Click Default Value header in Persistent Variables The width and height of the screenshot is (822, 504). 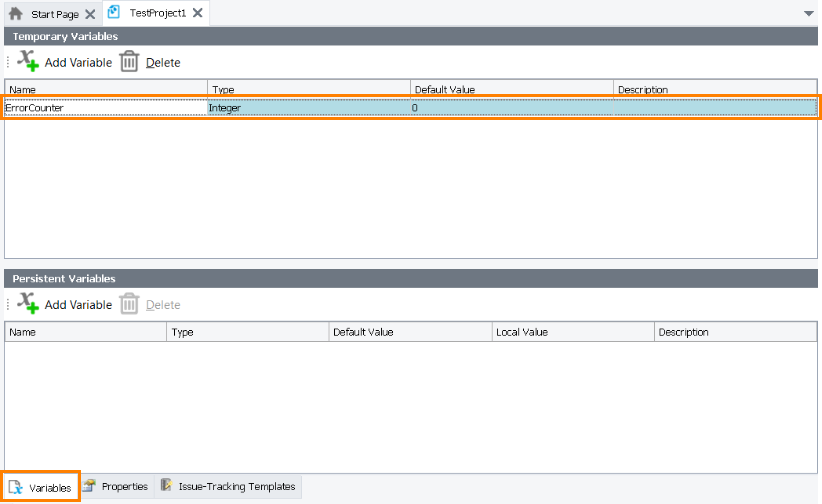click(x=410, y=332)
